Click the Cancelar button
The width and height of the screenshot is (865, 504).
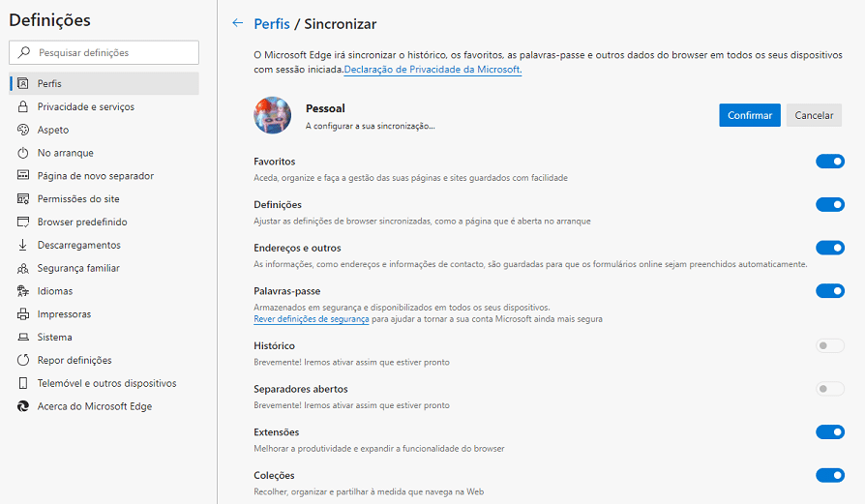pyautogui.click(x=814, y=115)
